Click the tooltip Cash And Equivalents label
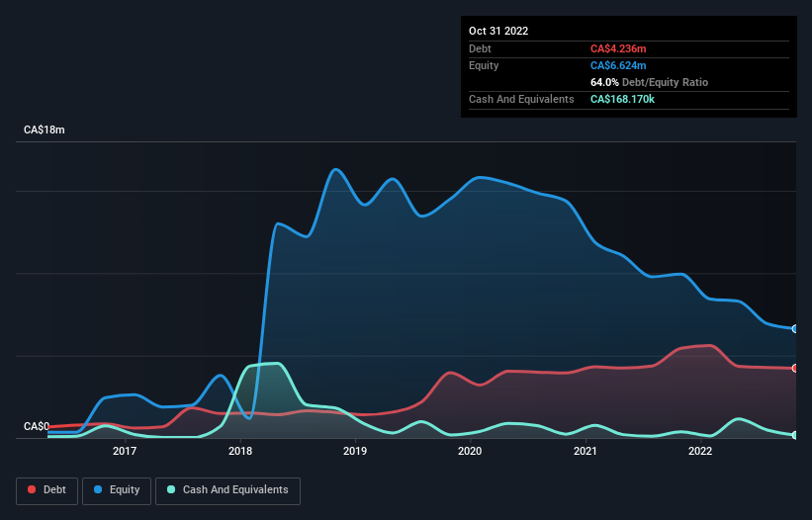Image resolution: width=812 pixels, height=520 pixels. [x=521, y=99]
